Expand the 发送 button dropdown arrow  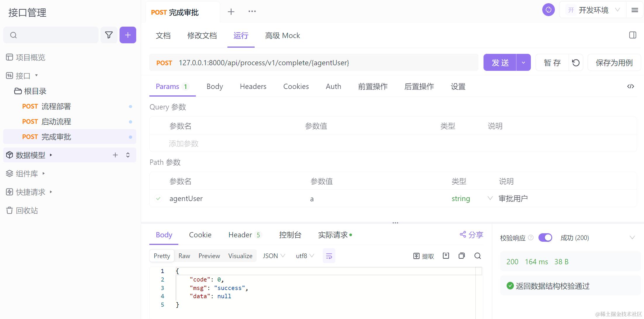pos(523,63)
